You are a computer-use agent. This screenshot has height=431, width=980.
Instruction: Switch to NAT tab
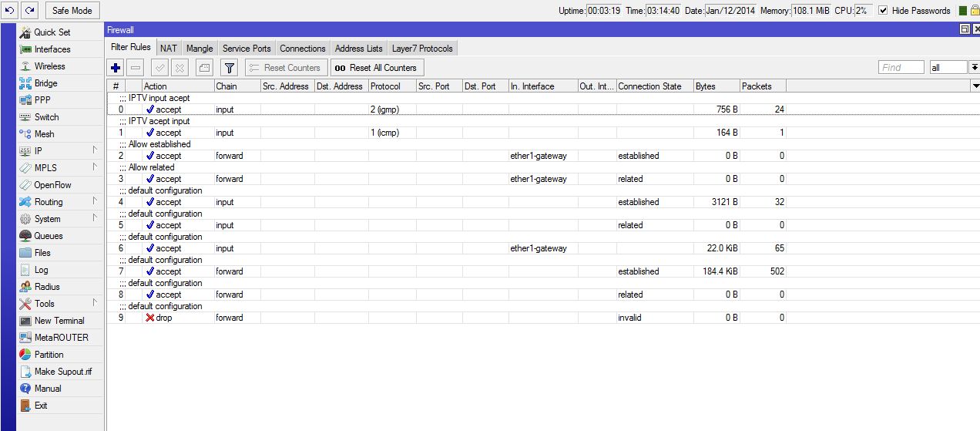tap(169, 49)
